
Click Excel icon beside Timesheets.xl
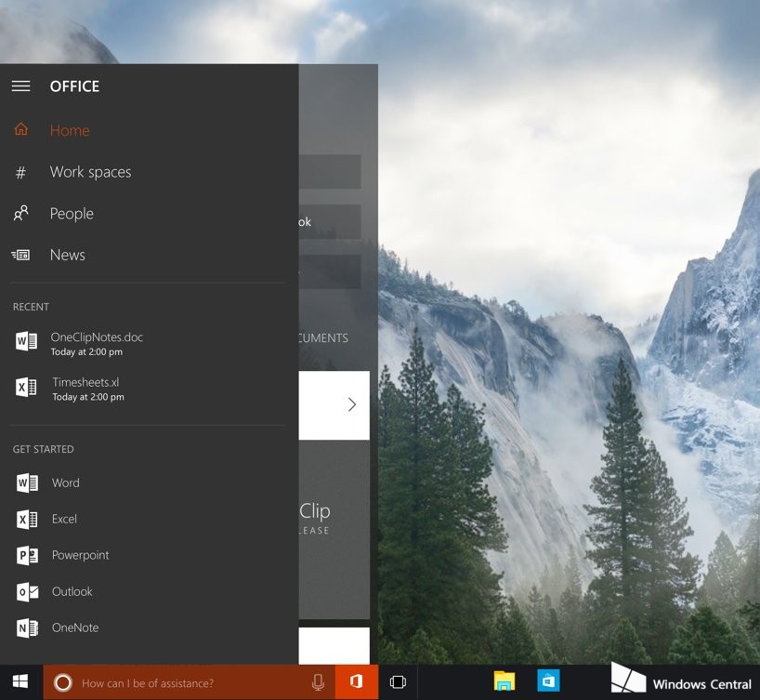tap(26, 387)
